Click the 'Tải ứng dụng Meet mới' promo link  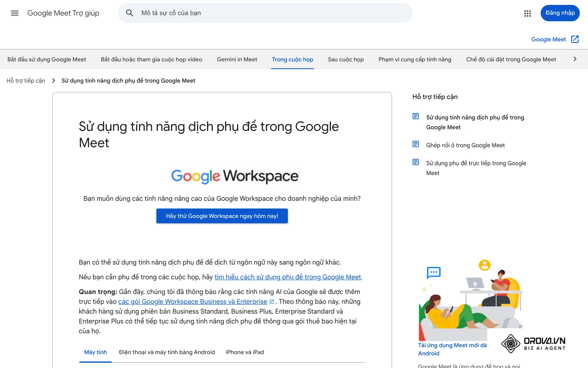click(x=452, y=349)
